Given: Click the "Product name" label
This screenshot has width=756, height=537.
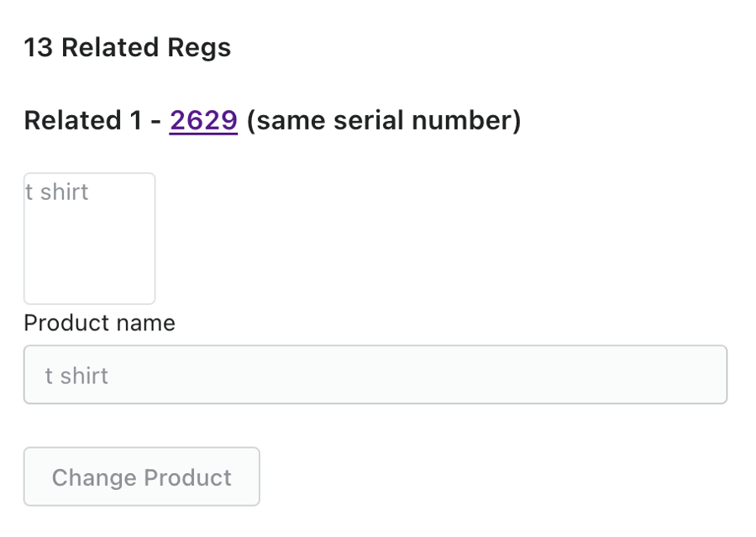Looking at the screenshot, I should [99, 323].
